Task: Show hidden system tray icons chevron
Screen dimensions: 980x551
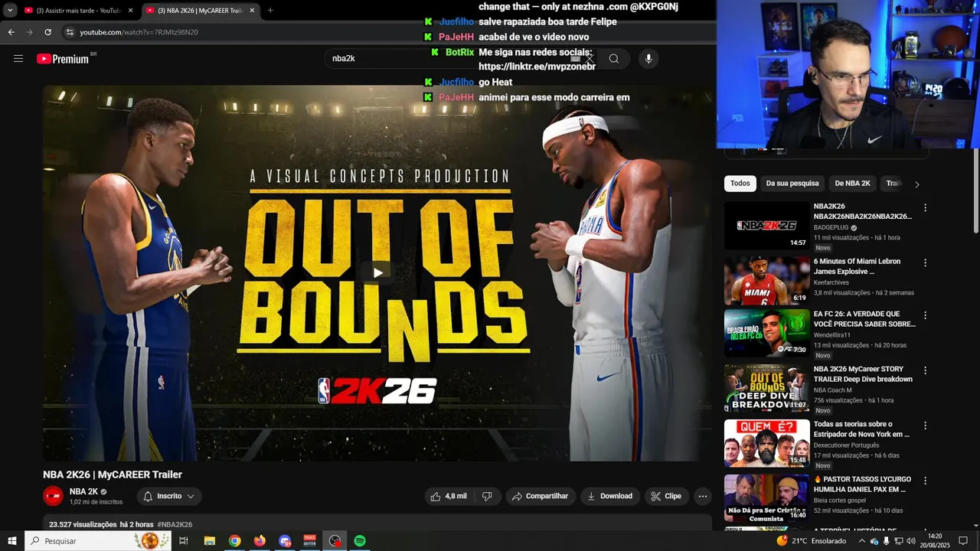Action: pyautogui.click(x=861, y=541)
